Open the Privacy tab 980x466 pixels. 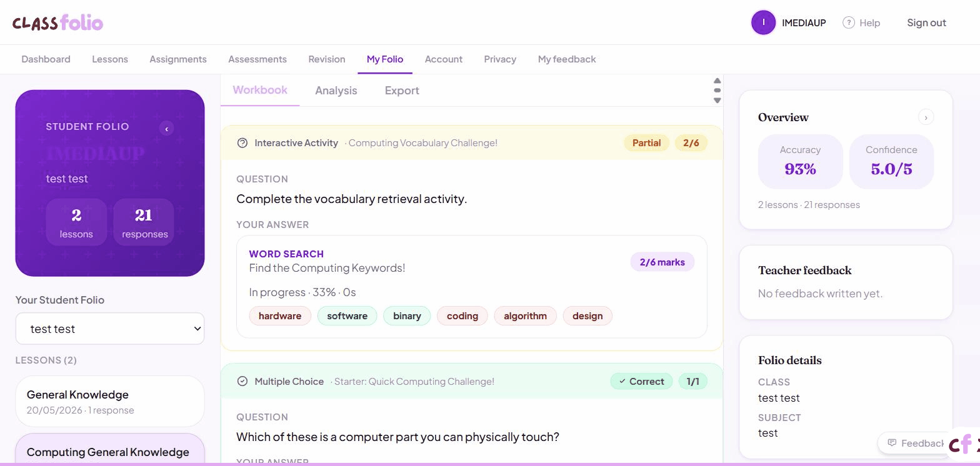500,59
